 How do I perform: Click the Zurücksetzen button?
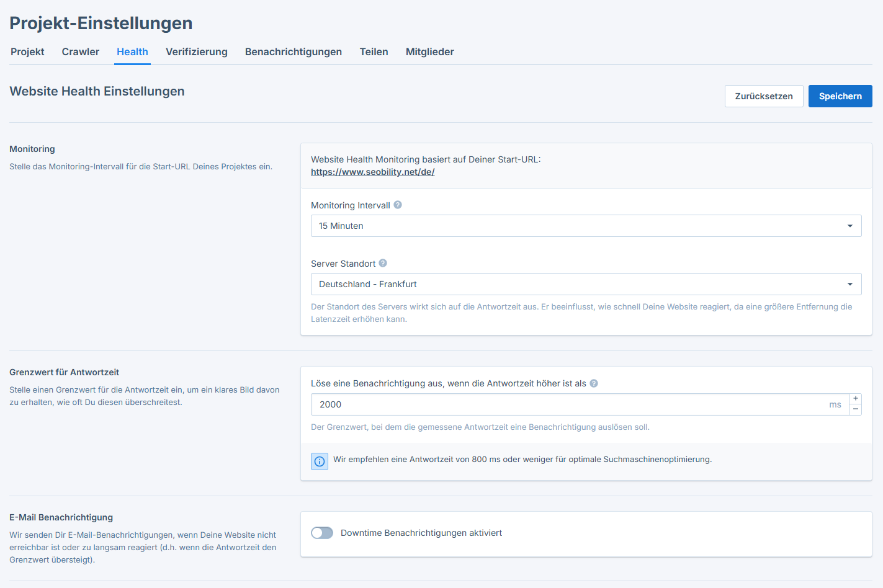pos(764,96)
